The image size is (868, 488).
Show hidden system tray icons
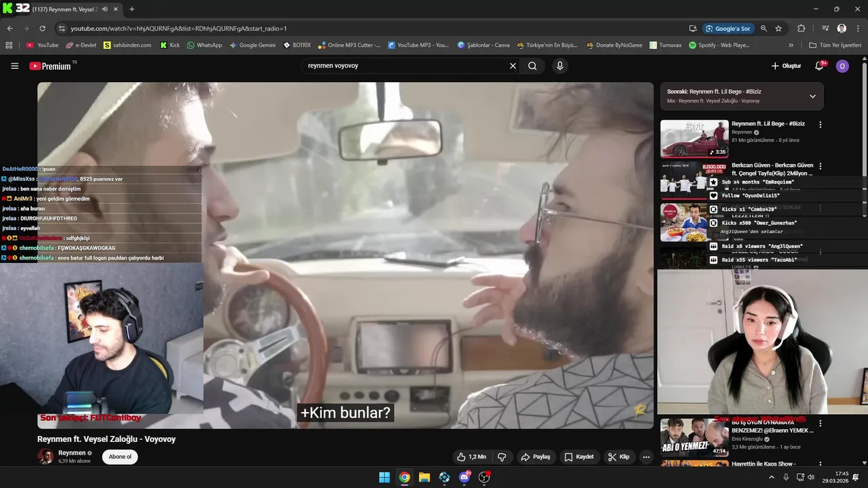(x=771, y=477)
